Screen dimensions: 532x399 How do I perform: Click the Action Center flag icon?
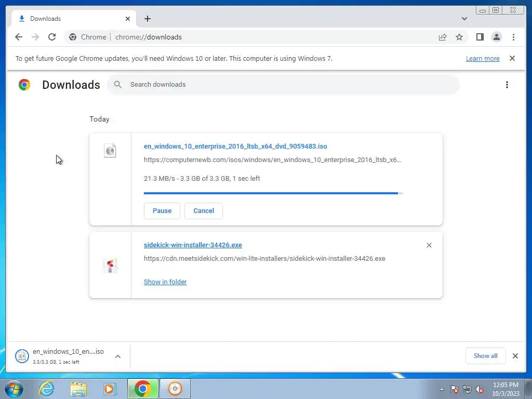pos(454,389)
